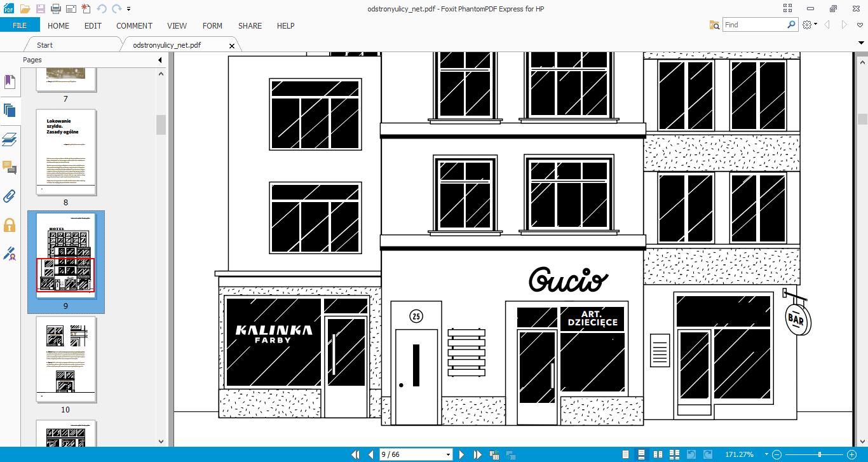Open the Security padlock panel
Screen dimensions: 868x462
pos(10,225)
